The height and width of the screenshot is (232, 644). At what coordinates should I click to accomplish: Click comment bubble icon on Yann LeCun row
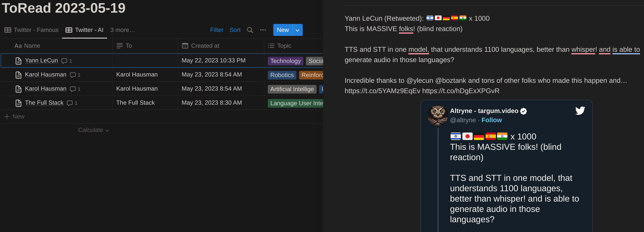coord(64,61)
